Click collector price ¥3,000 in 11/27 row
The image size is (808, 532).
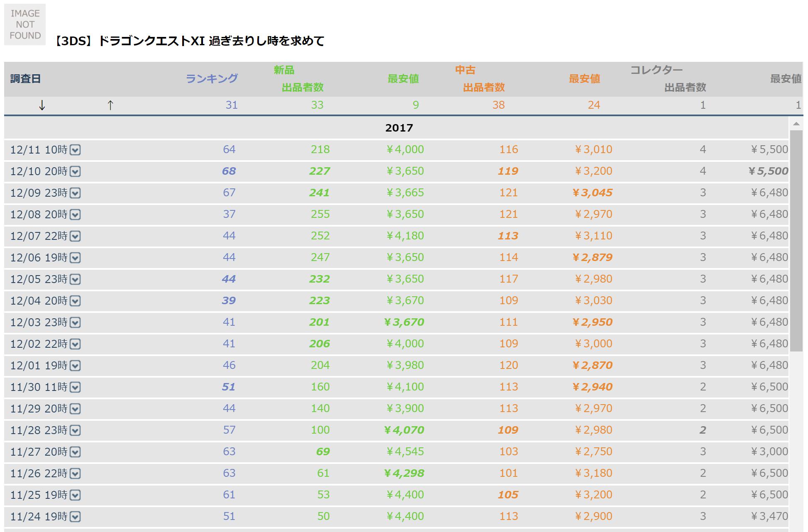click(769, 451)
